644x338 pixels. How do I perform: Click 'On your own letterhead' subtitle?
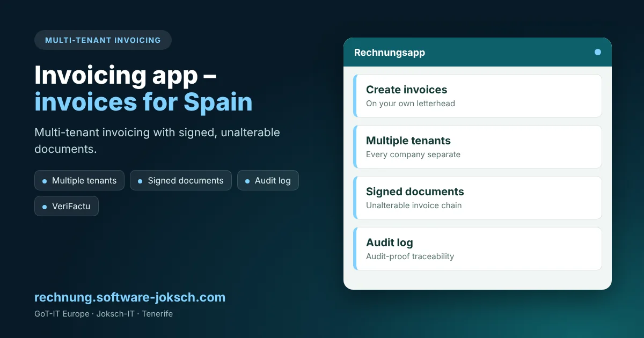click(411, 104)
